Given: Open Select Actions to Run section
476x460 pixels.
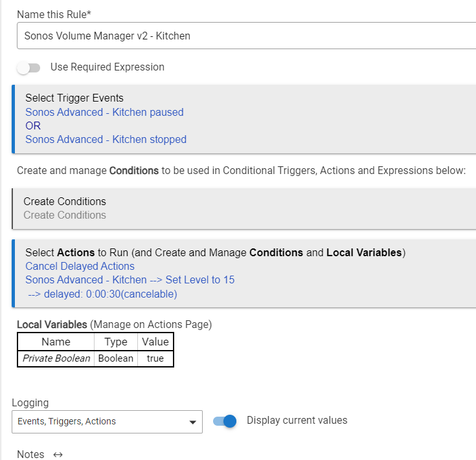Looking at the screenshot, I should [215, 252].
